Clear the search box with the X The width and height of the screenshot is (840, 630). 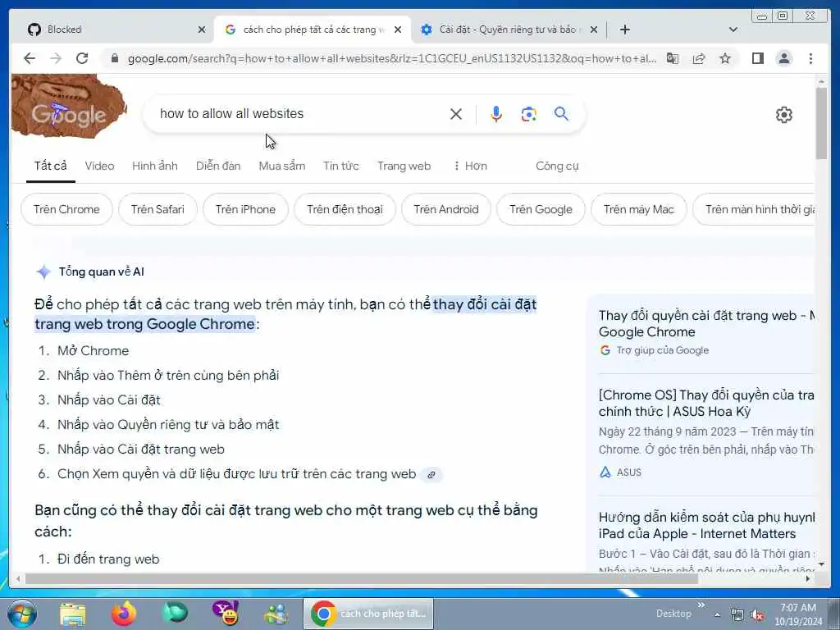[x=456, y=114]
